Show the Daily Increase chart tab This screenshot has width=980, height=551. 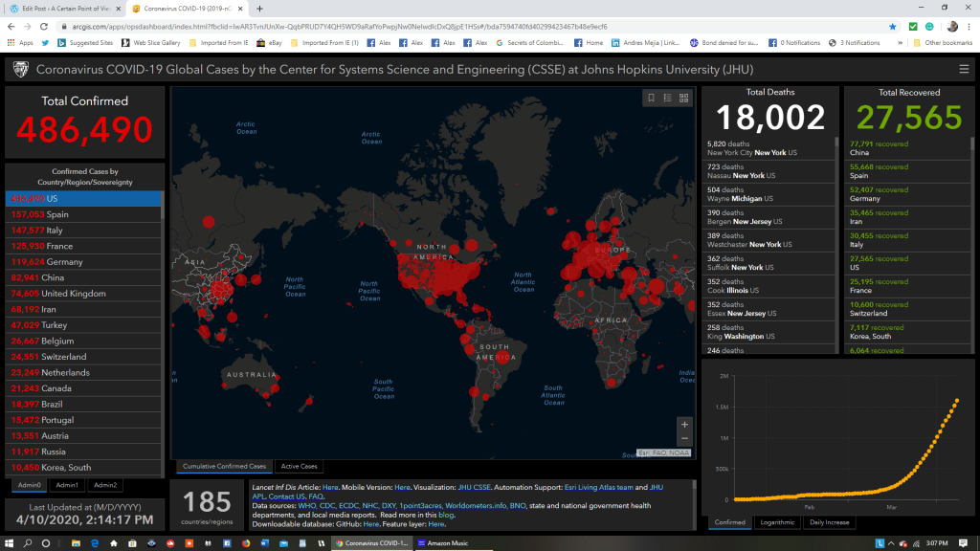[828, 522]
